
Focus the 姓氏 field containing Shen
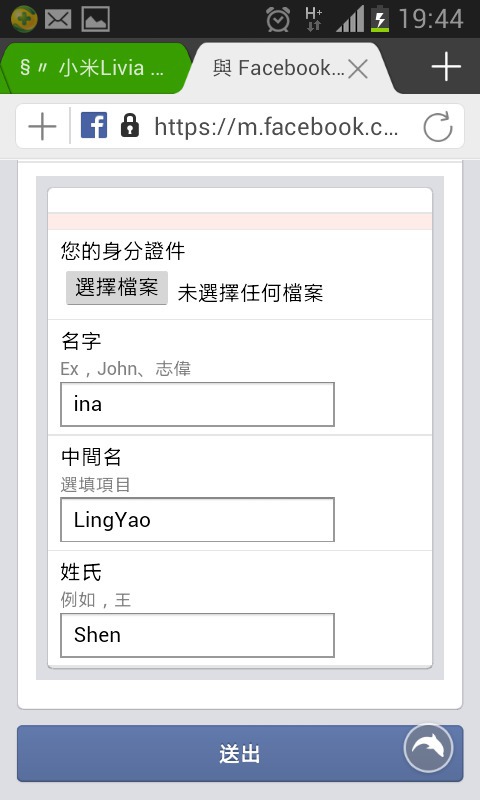click(x=197, y=635)
